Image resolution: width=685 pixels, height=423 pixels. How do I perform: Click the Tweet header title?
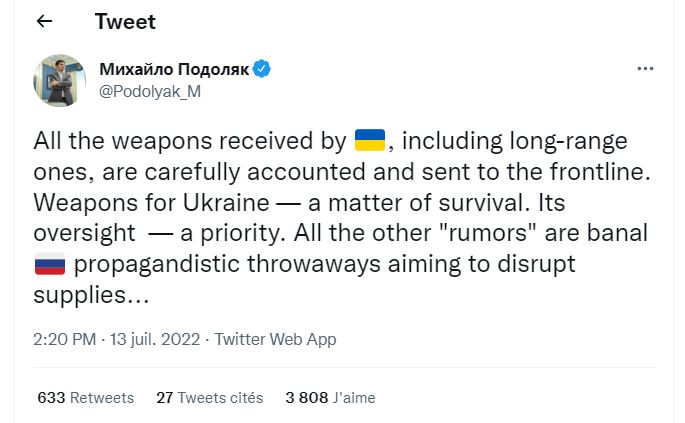(125, 21)
